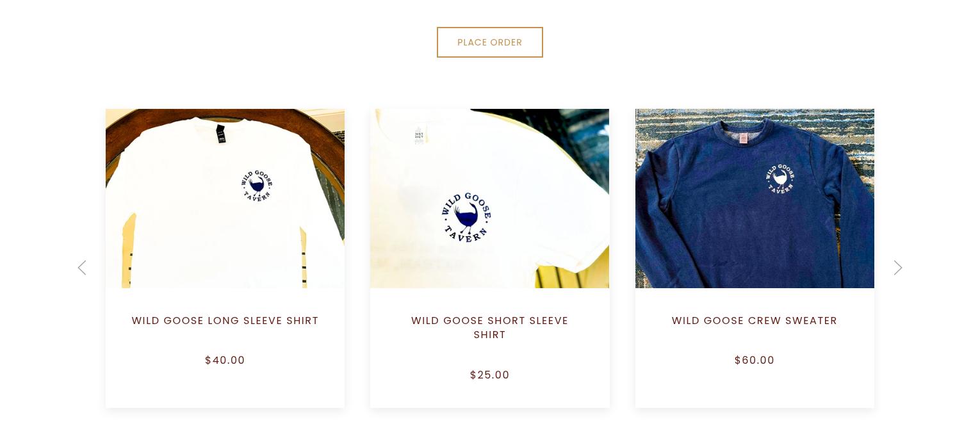The width and height of the screenshot is (980, 447).
Task: Click the neck label on short sleeve shirt
Action: click(x=420, y=136)
